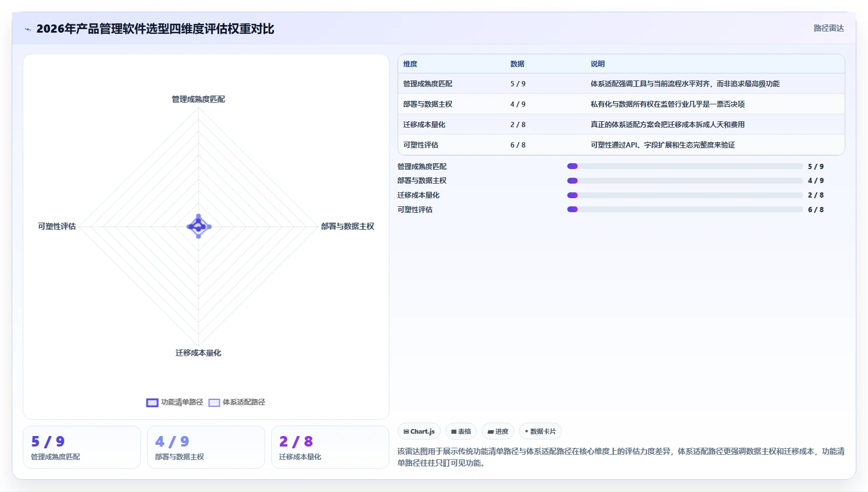Click the 迁移成本量化 progress list label

click(x=419, y=195)
